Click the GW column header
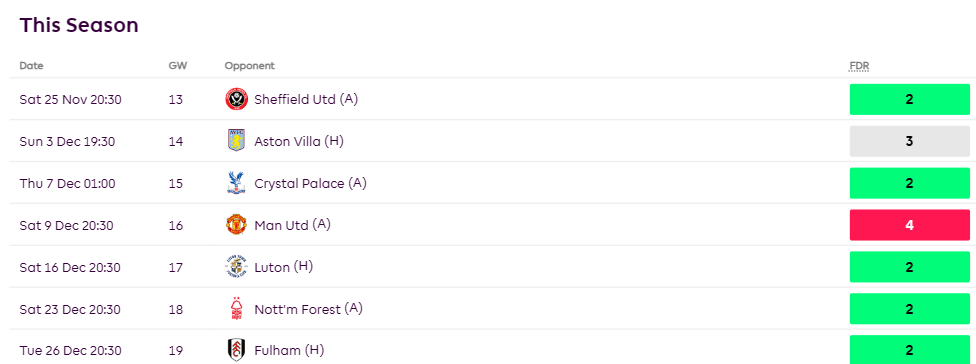The image size is (976, 364). (177, 66)
